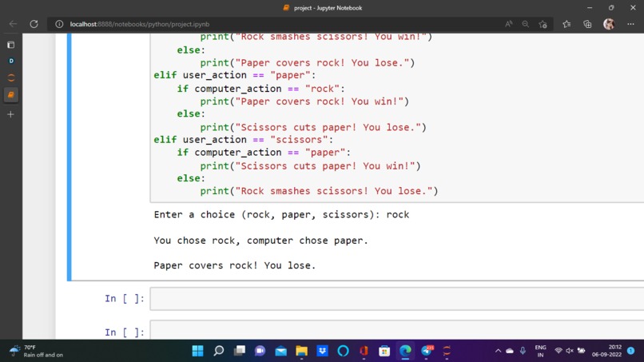Go back using the browser arrow
644x362 pixels.
(x=13, y=24)
